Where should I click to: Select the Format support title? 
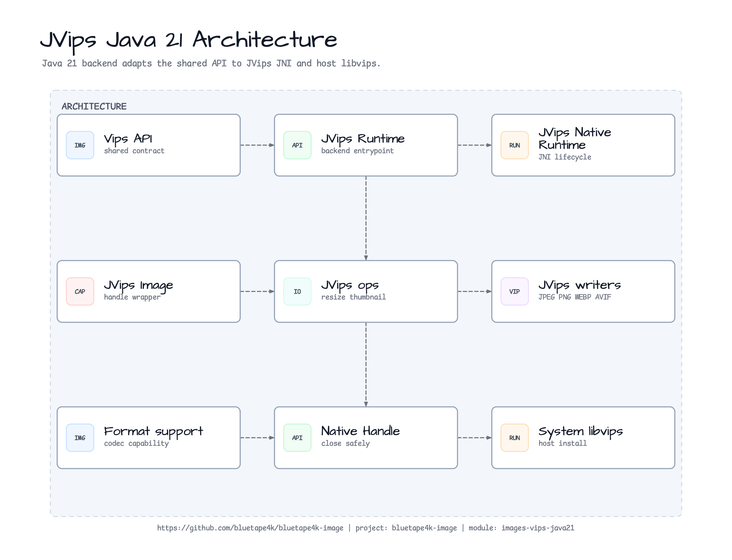click(154, 432)
